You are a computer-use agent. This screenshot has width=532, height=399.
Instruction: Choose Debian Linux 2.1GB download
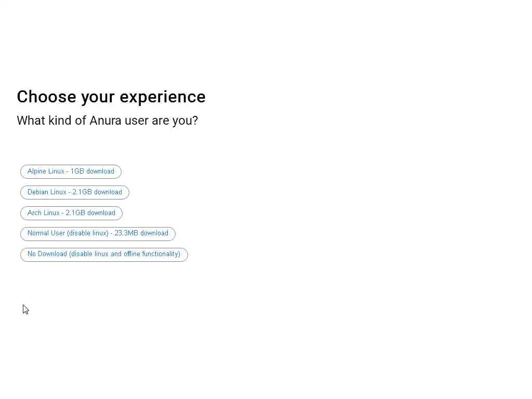pos(75,192)
